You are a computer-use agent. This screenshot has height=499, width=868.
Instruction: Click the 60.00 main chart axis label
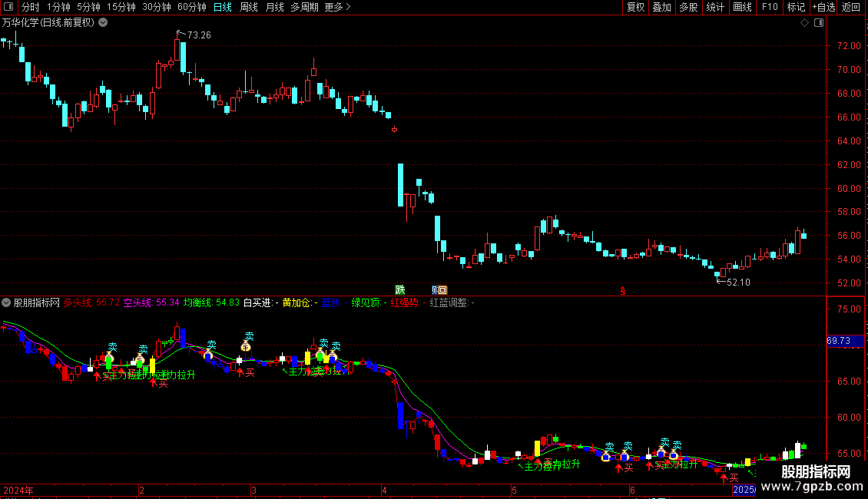click(x=849, y=189)
